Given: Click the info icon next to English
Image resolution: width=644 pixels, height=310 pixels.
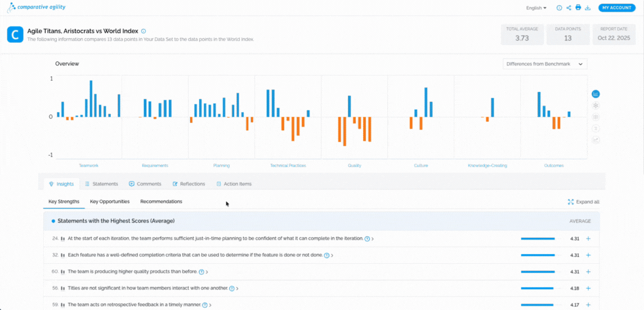Looking at the screenshot, I should [x=559, y=8].
